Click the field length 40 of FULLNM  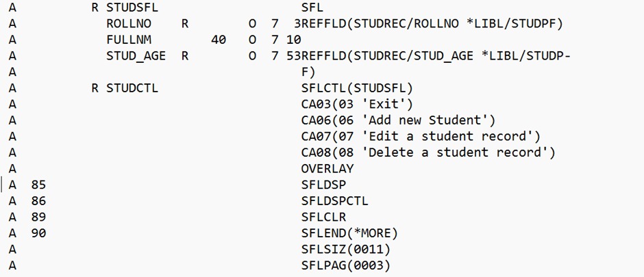click(218, 40)
